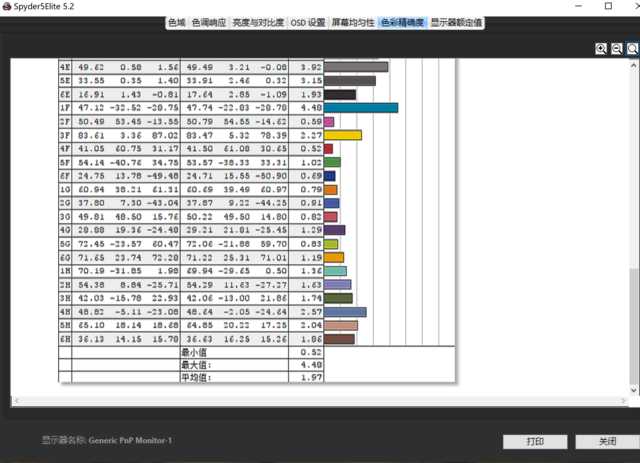Select the 5G row label
Screen dimensions: 640x463
pos(65,244)
